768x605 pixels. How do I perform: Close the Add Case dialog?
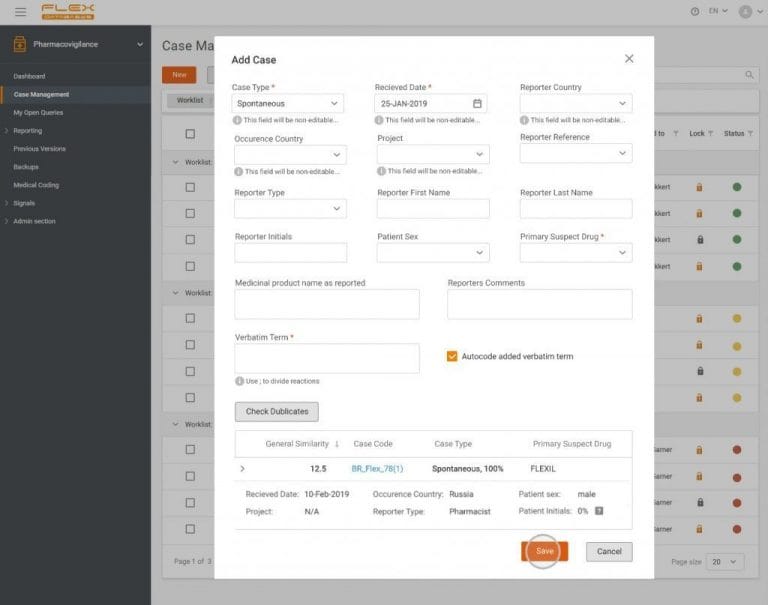click(x=629, y=59)
